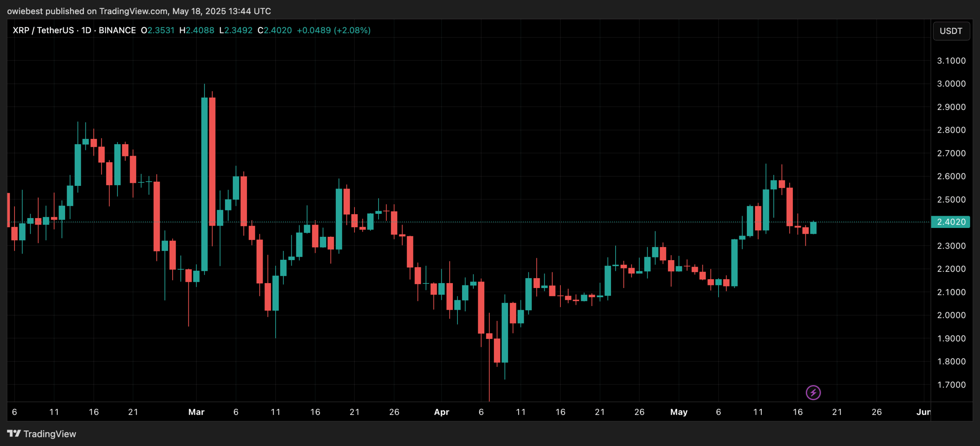Click the 3.1000 price axis label
Viewport: 980px width, 446px height.
coord(951,60)
